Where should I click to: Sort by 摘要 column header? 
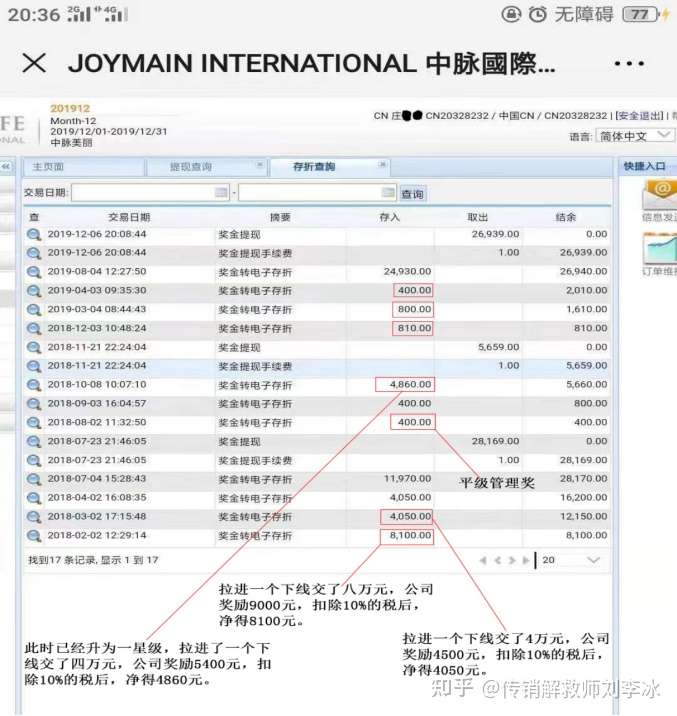(x=280, y=217)
